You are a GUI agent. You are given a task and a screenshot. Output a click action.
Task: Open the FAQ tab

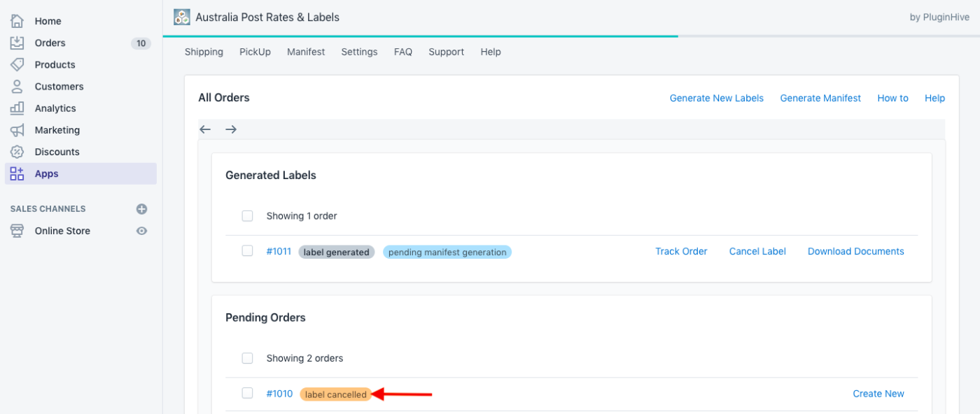tap(403, 52)
